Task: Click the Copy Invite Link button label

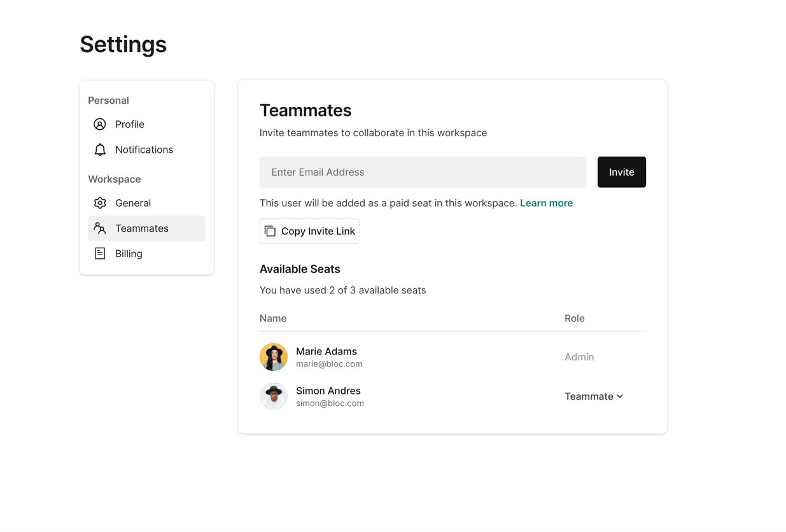Action: tap(318, 231)
